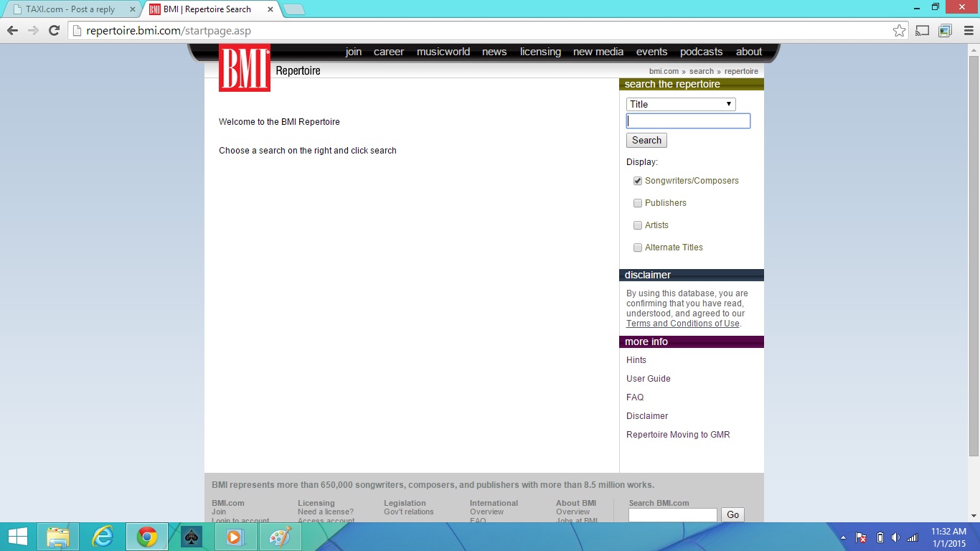The image size is (980, 551).
Task: Click the volume speaker tray icon
Action: pos(895,537)
